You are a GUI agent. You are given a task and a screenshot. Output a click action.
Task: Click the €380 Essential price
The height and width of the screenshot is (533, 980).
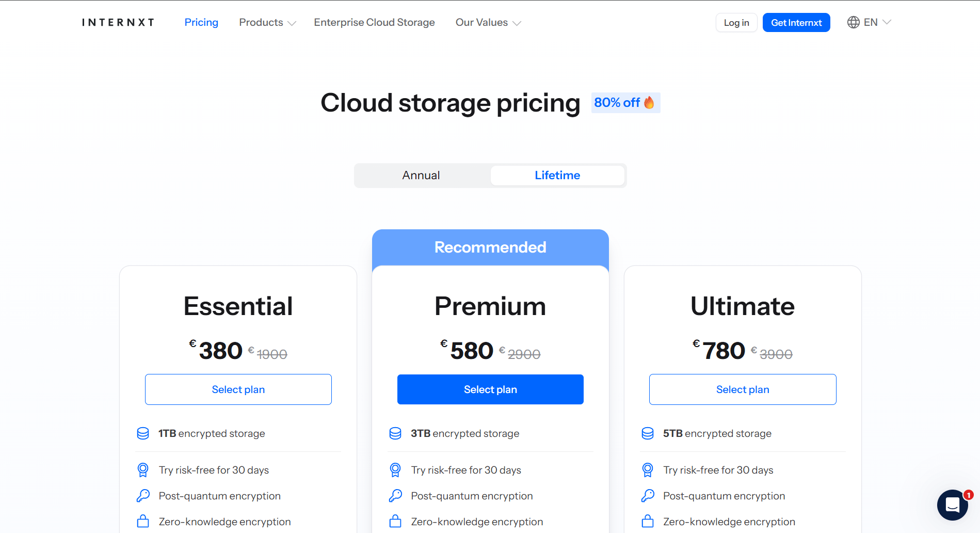(x=216, y=351)
